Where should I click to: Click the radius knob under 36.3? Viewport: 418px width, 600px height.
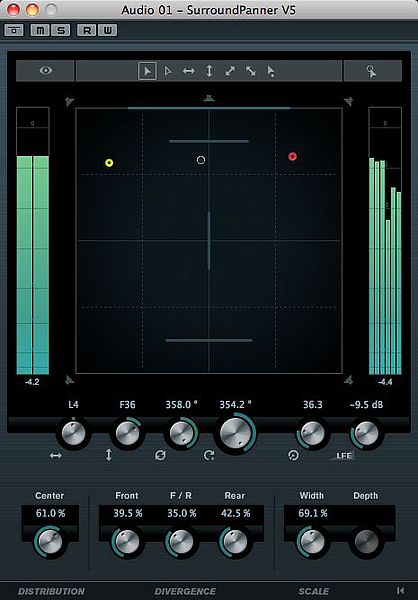point(313,434)
